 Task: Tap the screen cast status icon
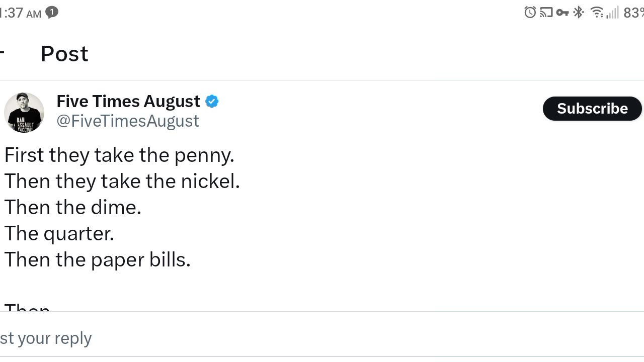(x=546, y=12)
